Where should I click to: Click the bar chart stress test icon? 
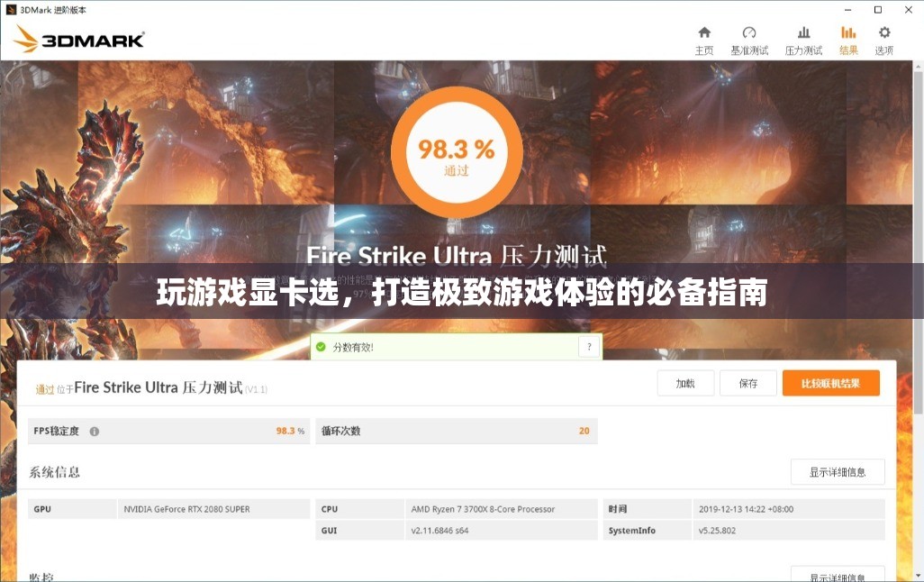point(803,32)
